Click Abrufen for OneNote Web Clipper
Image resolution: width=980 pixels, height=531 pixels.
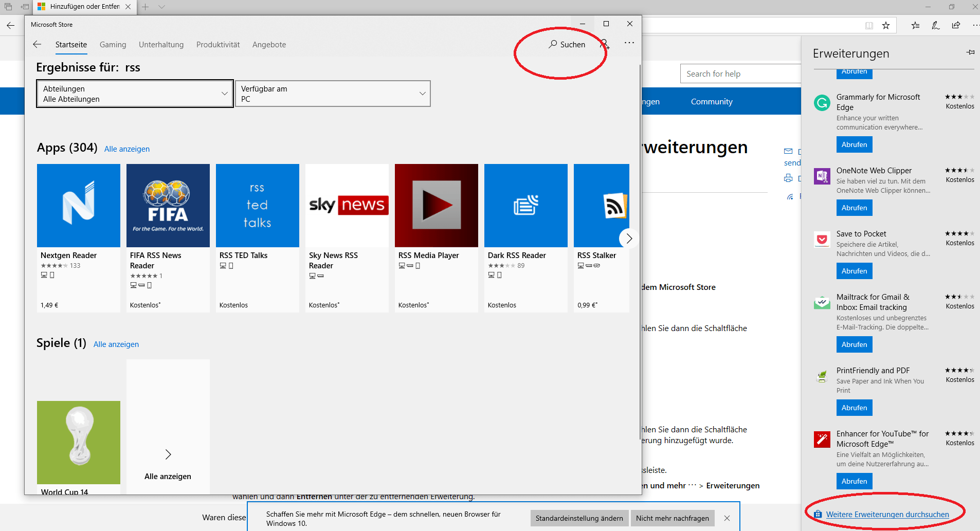[x=854, y=208]
